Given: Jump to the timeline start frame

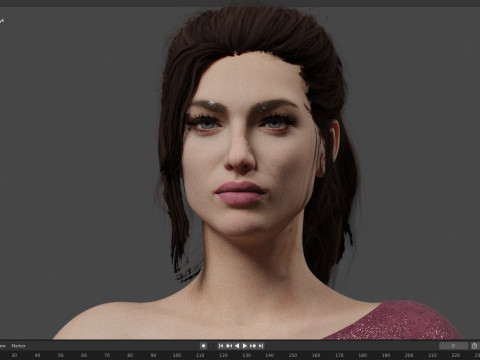Looking at the screenshot, I should [x=221, y=346].
